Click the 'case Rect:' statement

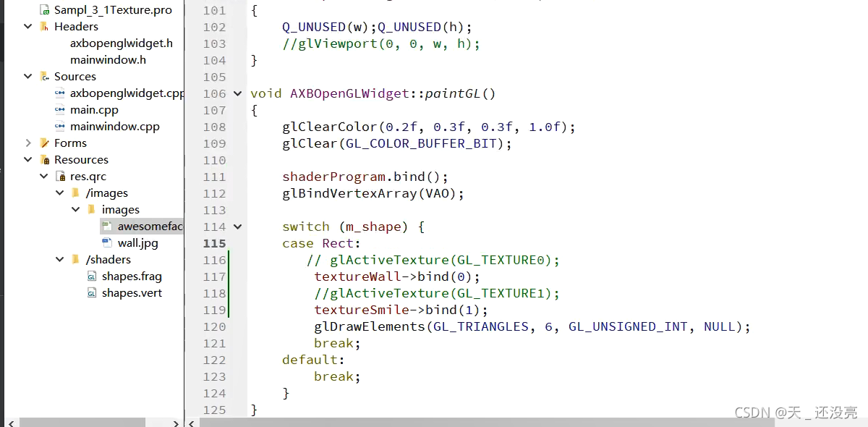[x=321, y=243]
